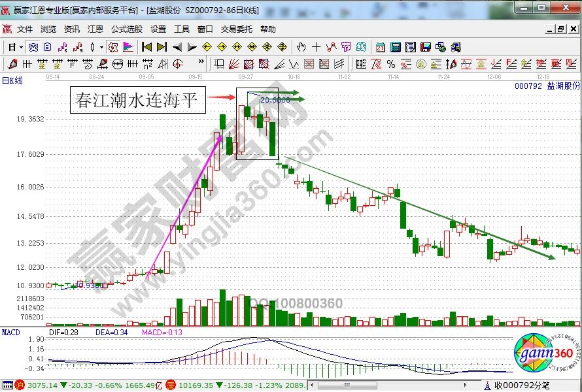
Task: Select the crosshair cursor tool
Action: 317,47
